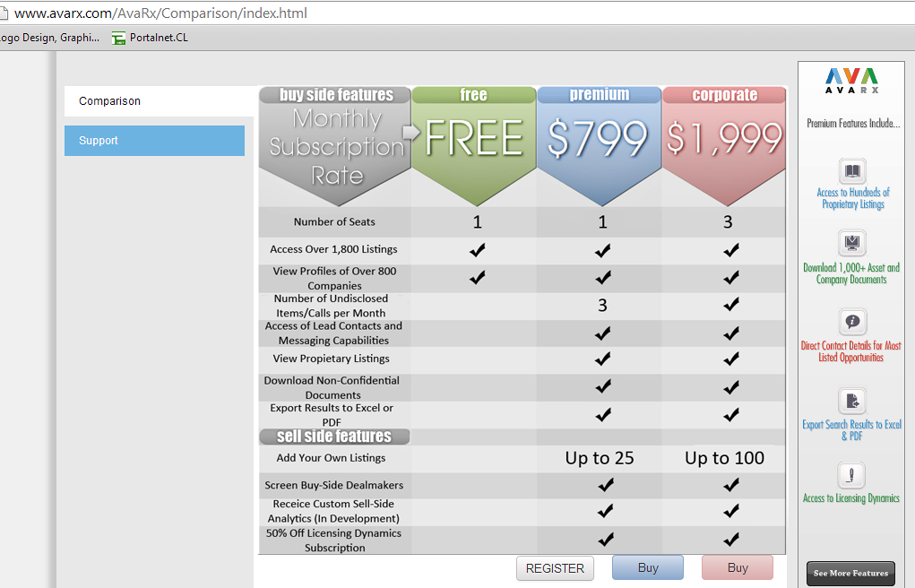Click the free column checkmark for View Profiles
This screenshot has height=588, width=915.
point(478,277)
